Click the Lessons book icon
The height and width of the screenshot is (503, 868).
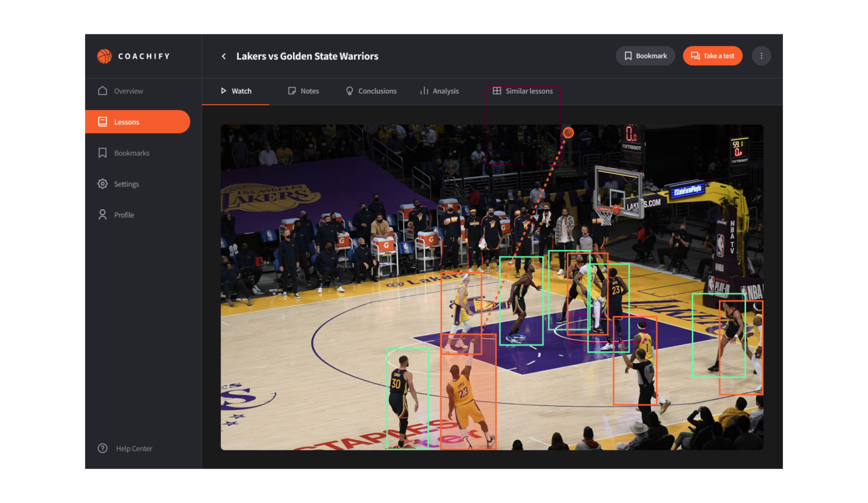point(103,122)
